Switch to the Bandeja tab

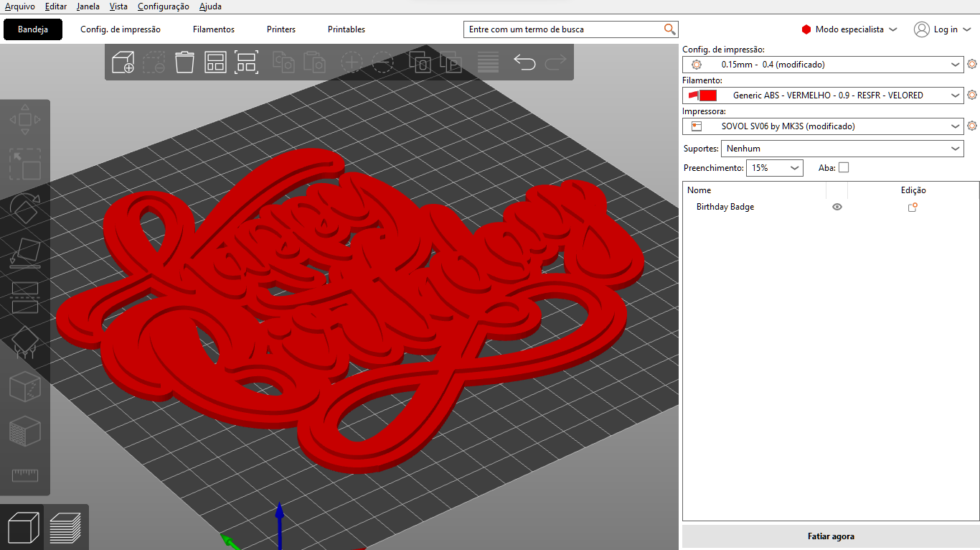tap(33, 29)
